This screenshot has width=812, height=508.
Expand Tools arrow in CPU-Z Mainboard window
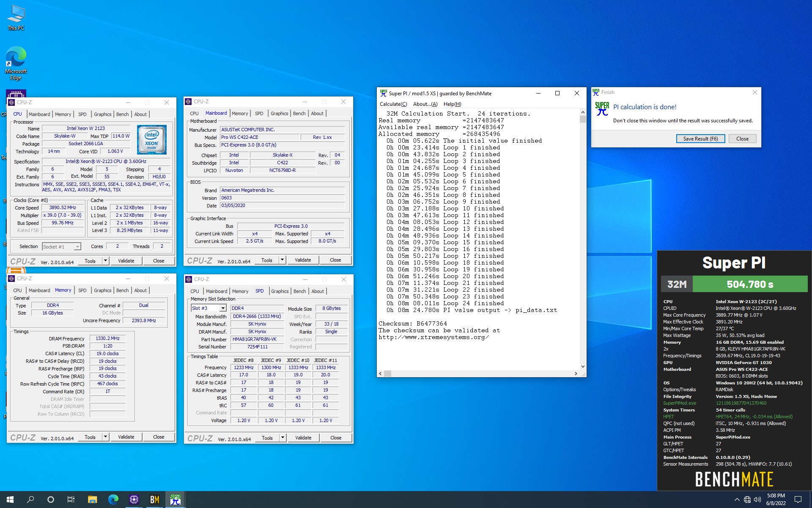pyautogui.click(x=282, y=260)
